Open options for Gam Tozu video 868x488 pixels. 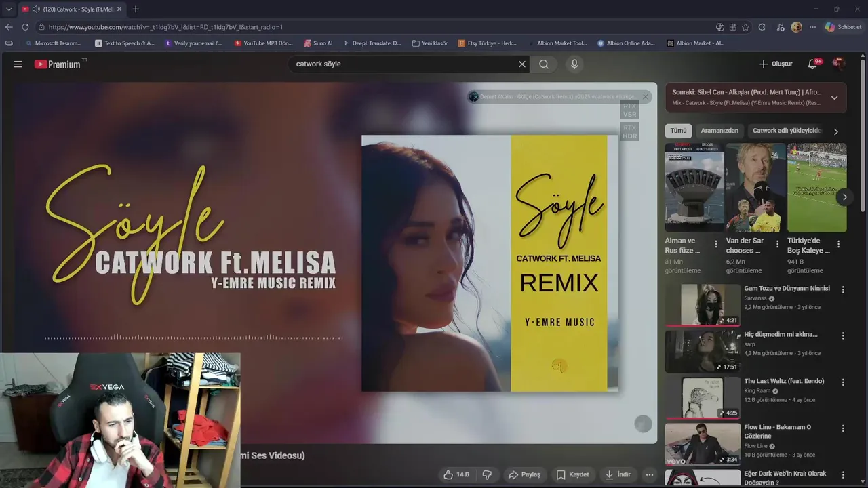(843, 289)
